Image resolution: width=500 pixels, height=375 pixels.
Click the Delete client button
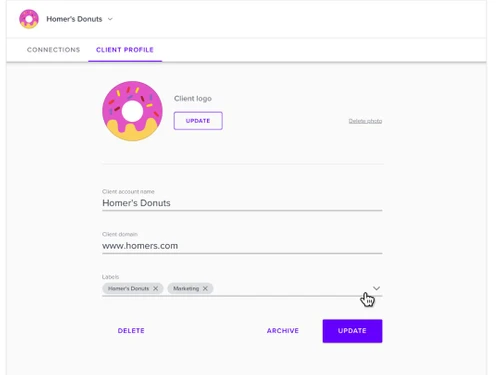pos(131,331)
